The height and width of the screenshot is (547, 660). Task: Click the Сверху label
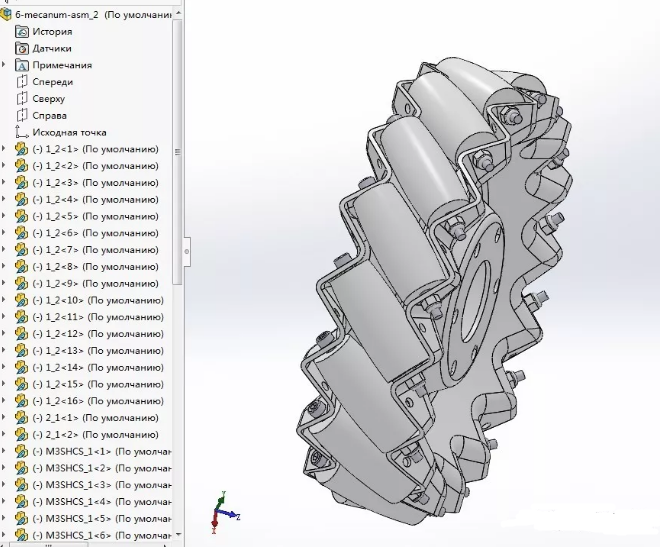(x=48, y=99)
